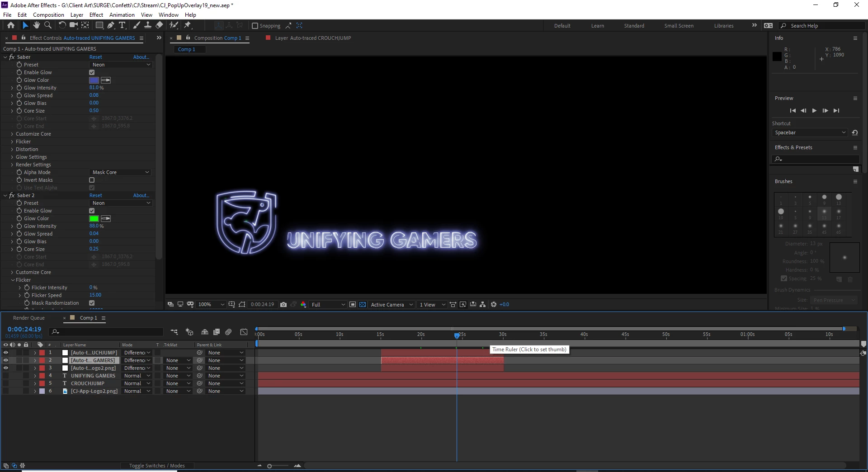Select the Rectangle shape tool
868x472 pixels.
tap(99, 25)
